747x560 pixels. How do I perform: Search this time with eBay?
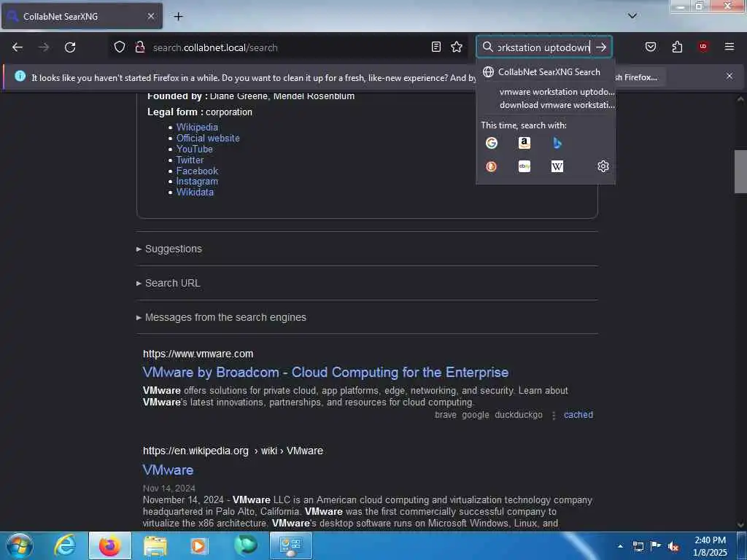[525, 166]
